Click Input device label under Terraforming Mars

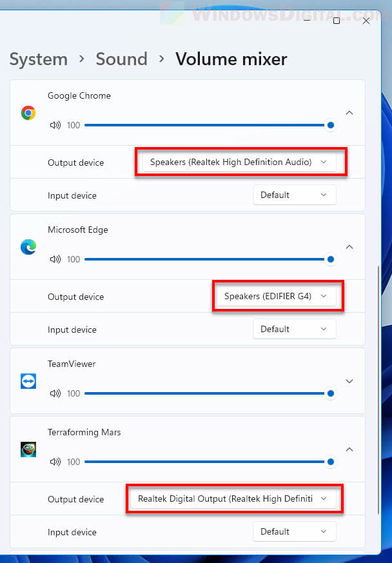(x=72, y=532)
